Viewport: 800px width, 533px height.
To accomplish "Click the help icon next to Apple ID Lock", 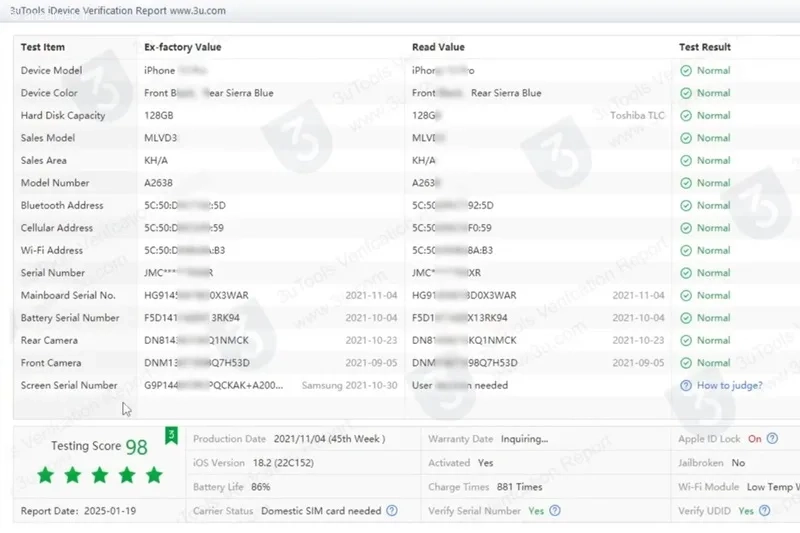I will pyautogui.click(x=772, y=439).
